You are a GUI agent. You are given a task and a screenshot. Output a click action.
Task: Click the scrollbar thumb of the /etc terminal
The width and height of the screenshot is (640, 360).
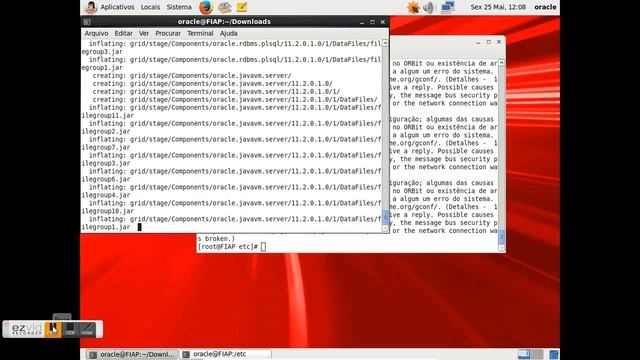[501, 236]
